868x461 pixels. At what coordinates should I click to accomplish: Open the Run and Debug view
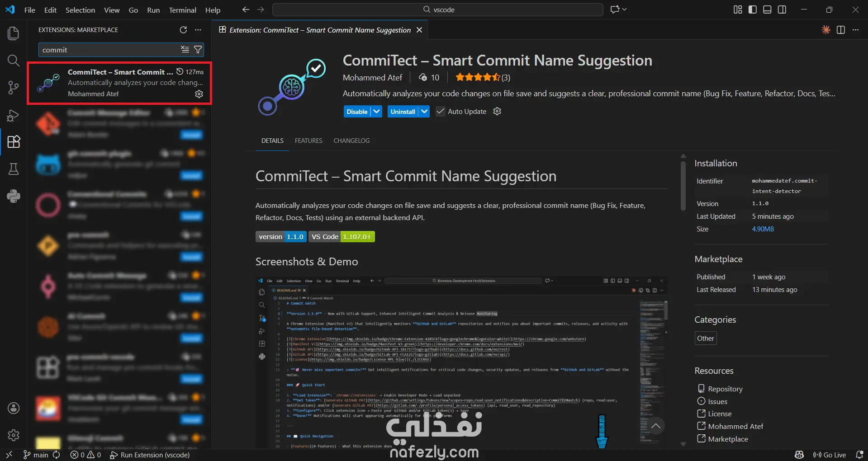14,115
